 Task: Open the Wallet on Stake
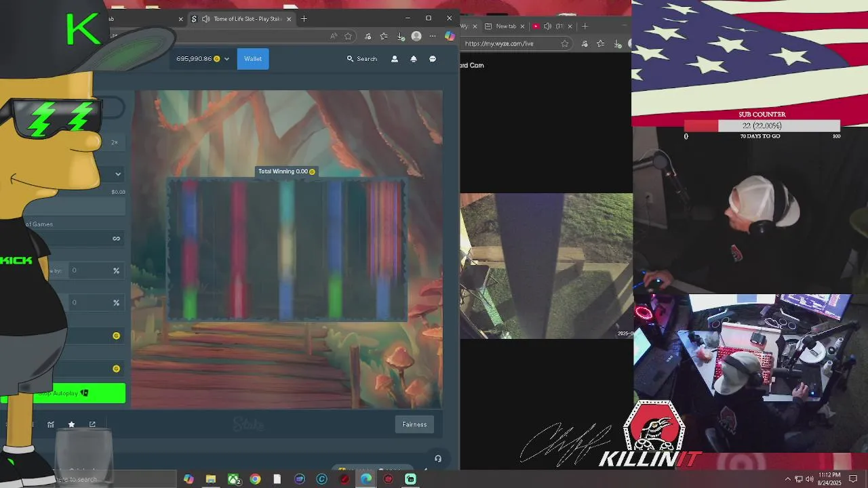[253, 59]
